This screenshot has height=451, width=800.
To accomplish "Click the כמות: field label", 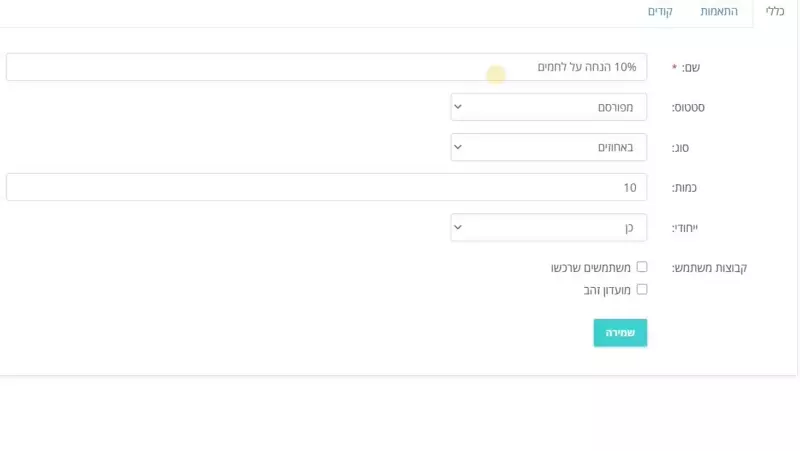I will click(x=684, y=188).
